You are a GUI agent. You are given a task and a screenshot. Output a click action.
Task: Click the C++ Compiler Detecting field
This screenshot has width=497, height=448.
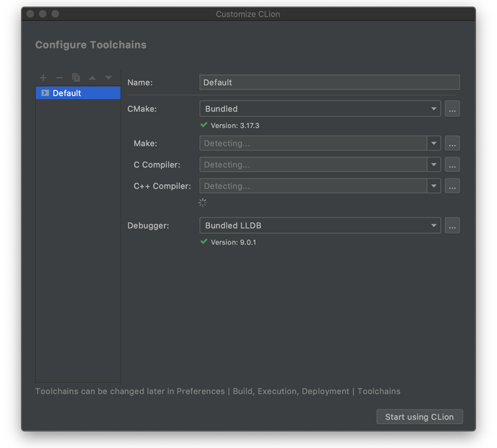point(313,186)
